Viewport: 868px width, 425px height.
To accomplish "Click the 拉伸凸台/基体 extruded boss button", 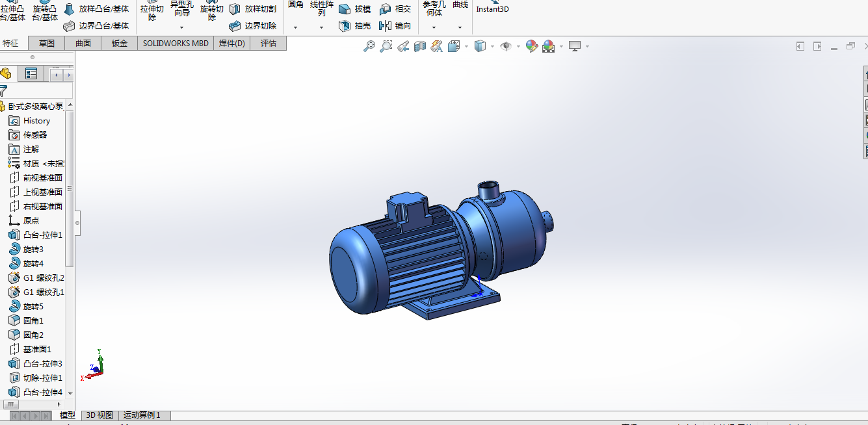I will [x=13, y=10].
